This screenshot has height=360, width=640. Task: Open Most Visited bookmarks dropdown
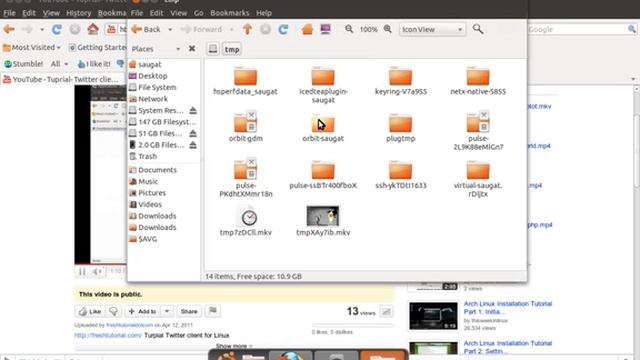pyautogui.click(x=32, y=47)
